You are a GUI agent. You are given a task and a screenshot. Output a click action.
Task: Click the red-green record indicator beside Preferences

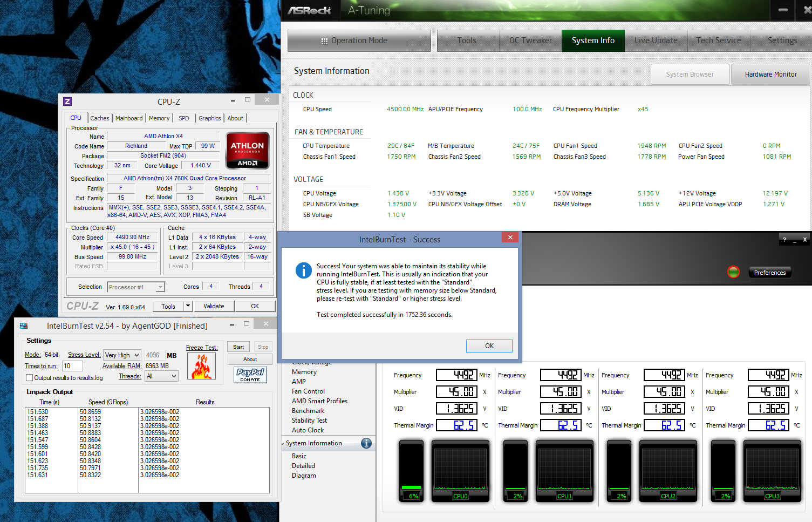click(733, 272)
